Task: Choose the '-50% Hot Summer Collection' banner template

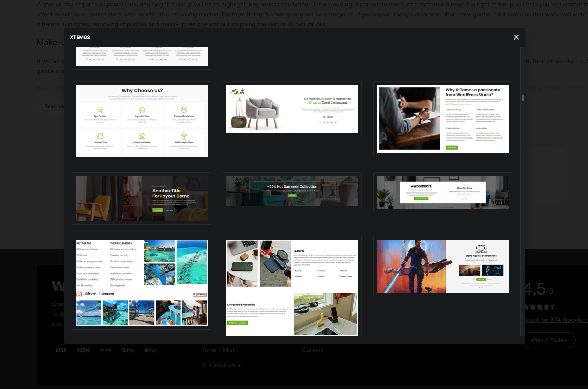Action: 292,191
